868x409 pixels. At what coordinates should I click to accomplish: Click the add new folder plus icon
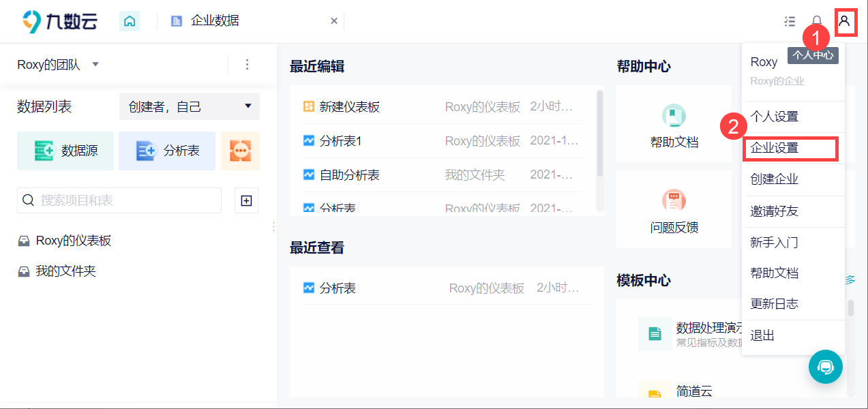247,200
